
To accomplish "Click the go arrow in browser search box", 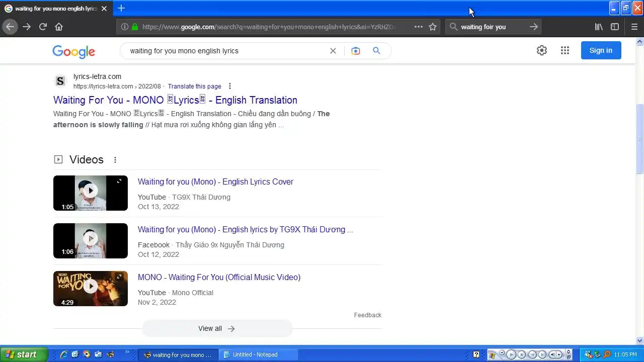I will tap(534, 27).
